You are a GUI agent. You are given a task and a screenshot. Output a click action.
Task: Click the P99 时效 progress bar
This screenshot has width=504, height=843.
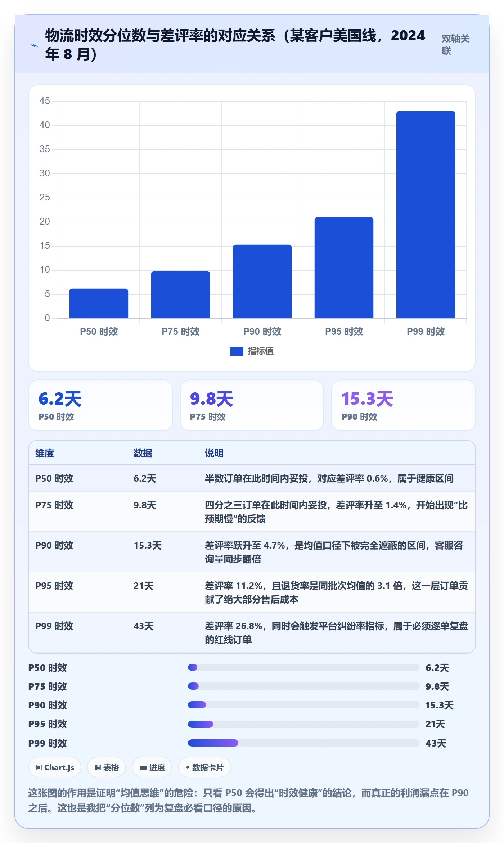coord(303,743)
